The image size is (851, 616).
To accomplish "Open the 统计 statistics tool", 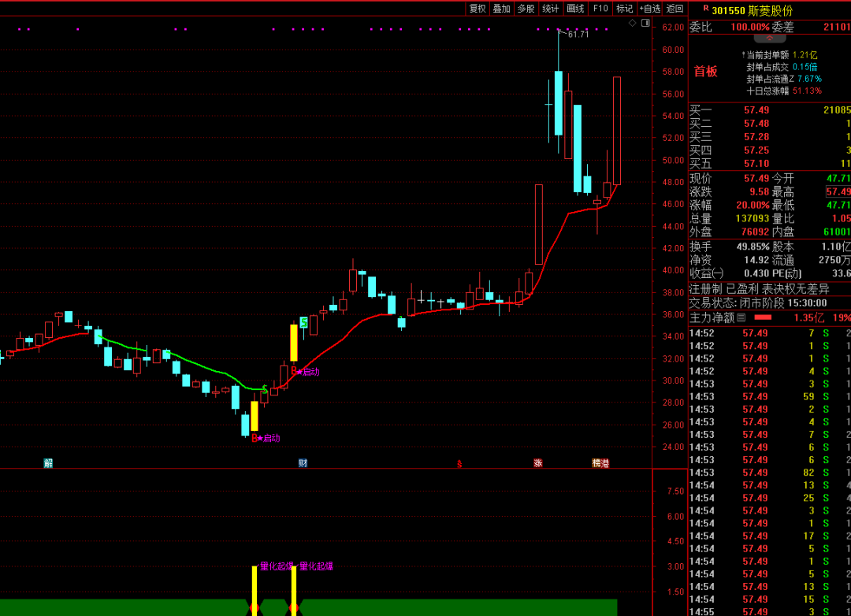I will click(550, 8).
